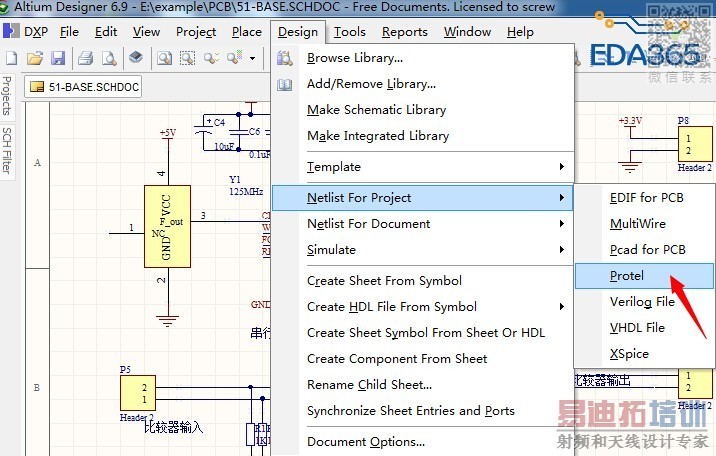Expand Netlist For Document submenu
The width and height of the screenshot is (716, 456).
click(422, 224)
